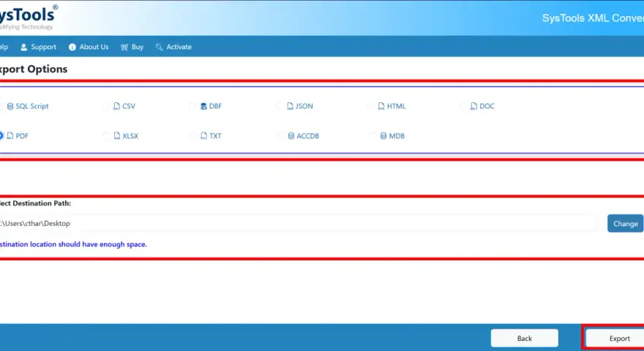Pick the HTML export radio button
Screen dimensions: 644x351
(x=370, y=106)
